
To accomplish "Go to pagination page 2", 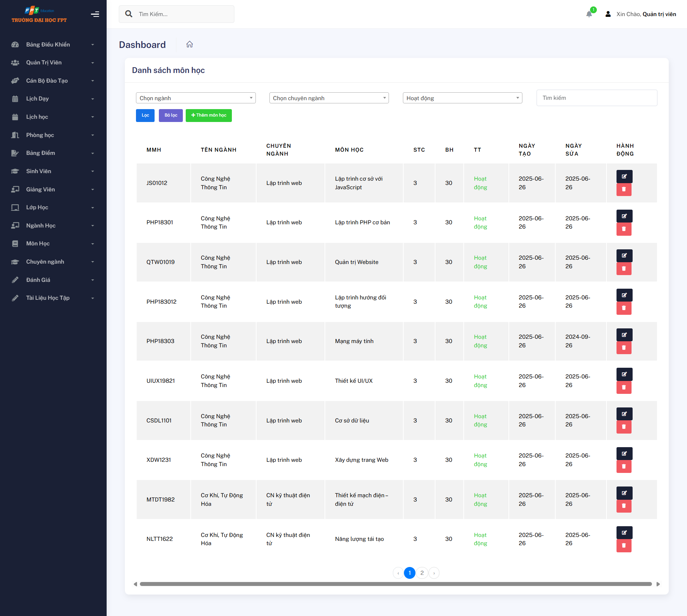I will click(x=422, y=573).
